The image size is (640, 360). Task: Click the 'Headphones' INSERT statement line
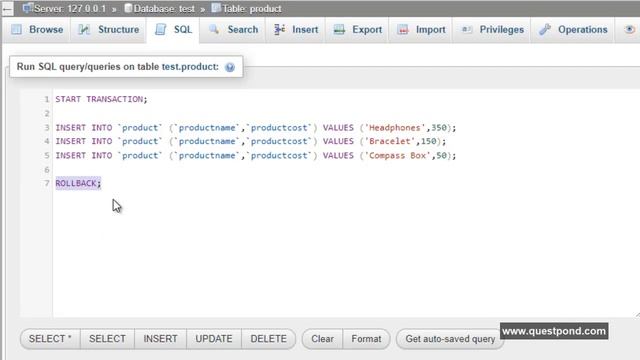256,128
